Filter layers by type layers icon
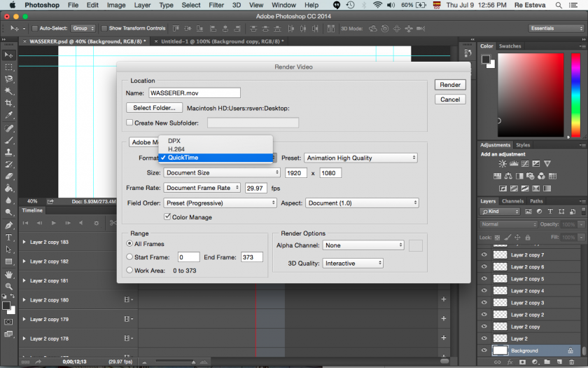The image size is (588, 368). pos(550,212)
